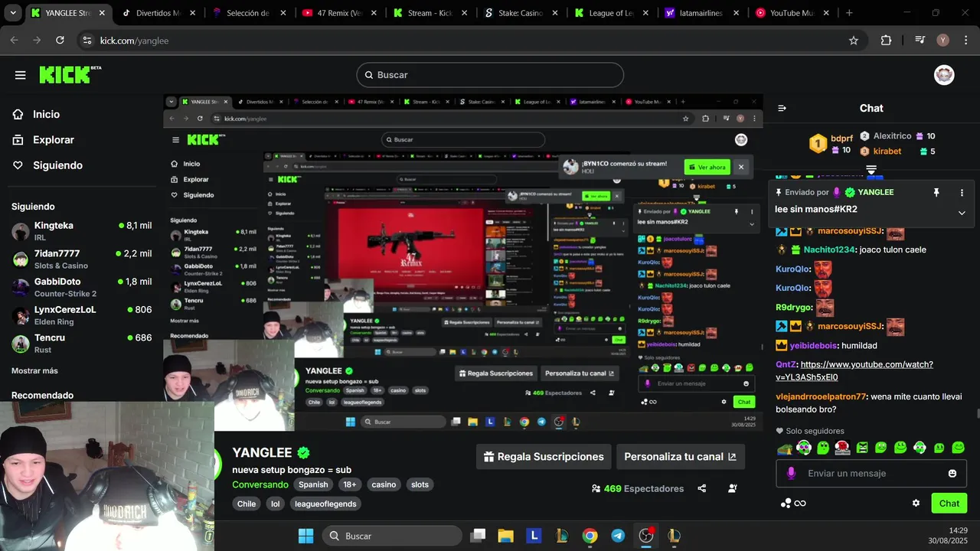The width and height of the screenshot is (980, 551).
Task: Switch to the Selección de tab
Action: [x=250, y=13]
